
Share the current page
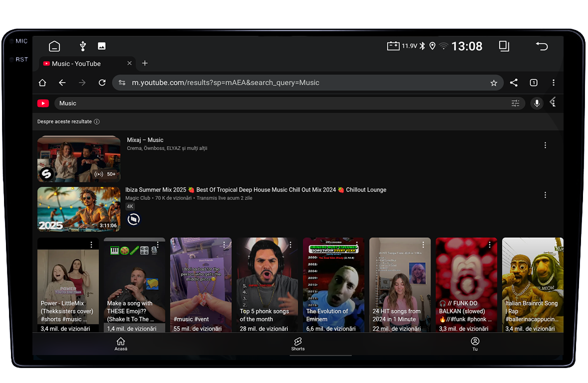[x=514, y=82]
